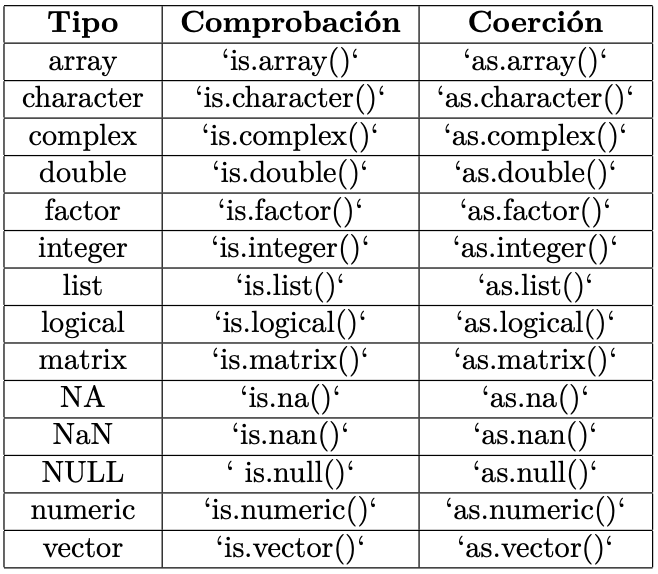Viewport: 658px width, 574px height.
Task: Click the 'NA' type cell
Action: [x=83, y=398]
